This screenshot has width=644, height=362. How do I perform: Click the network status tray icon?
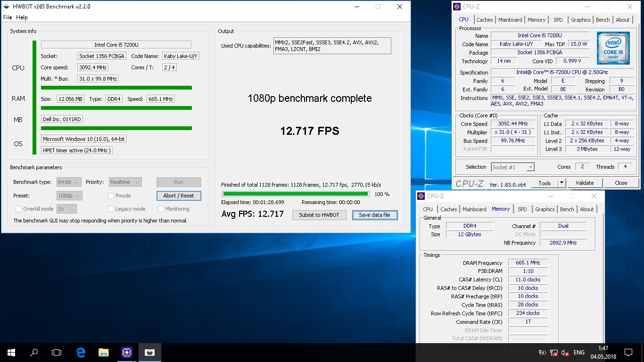pyautogui.click(x=554, y=353)
